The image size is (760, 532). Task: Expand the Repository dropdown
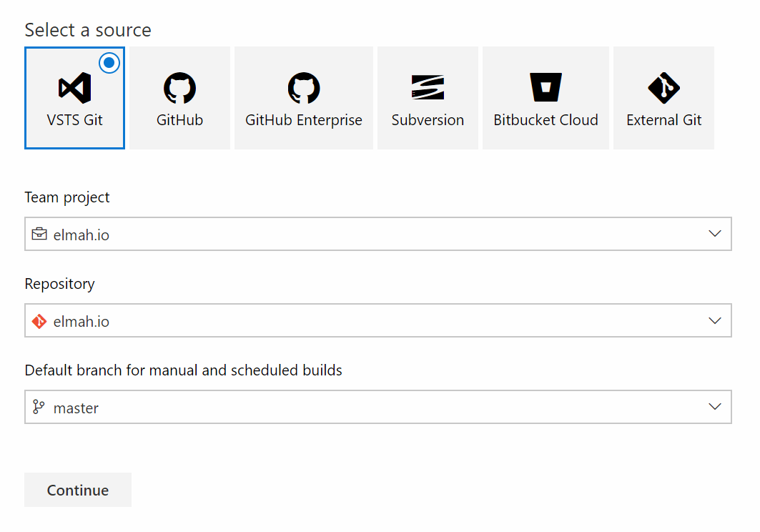(714, 320)
